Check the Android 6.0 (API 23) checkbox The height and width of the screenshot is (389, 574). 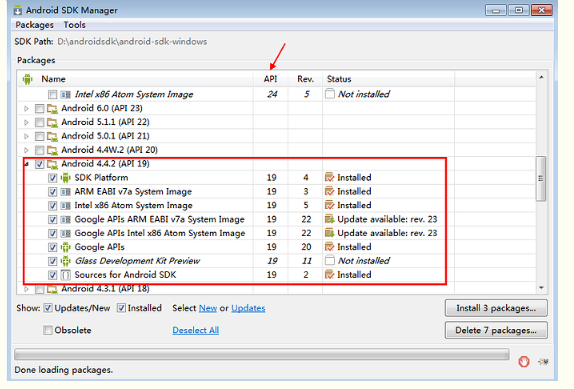tap(40, 109)
